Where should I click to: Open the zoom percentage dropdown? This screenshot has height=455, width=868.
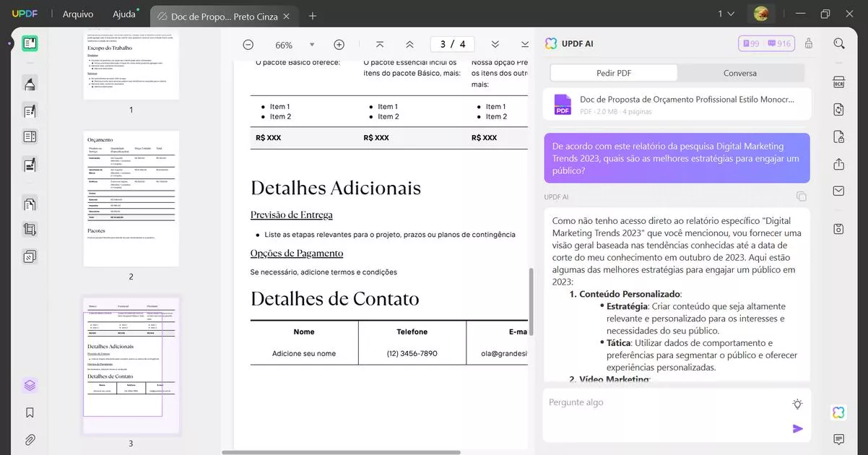(x=311, y=44)
